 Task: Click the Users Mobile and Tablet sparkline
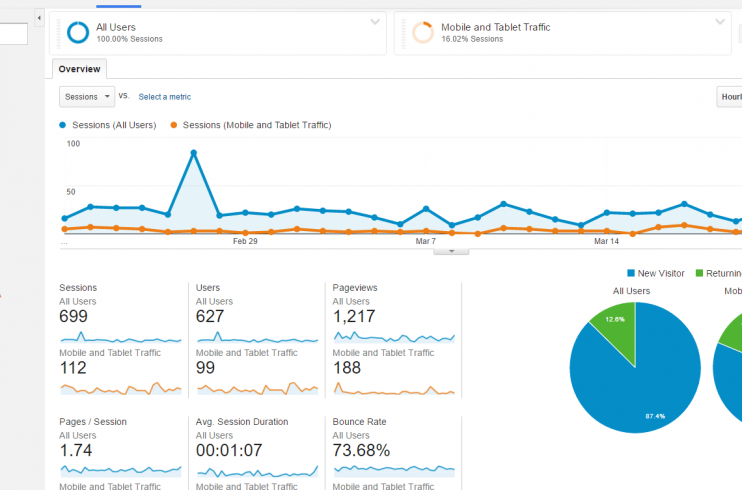tap(257, 388)
